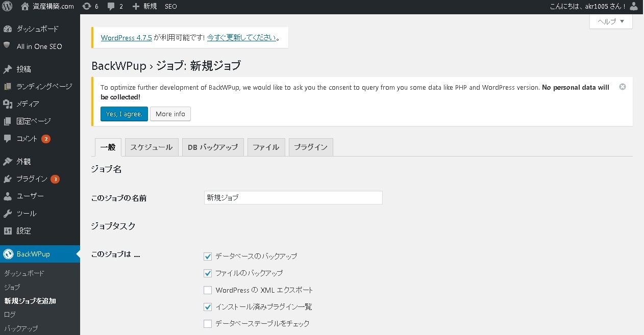This screenshot has width=644, height=335.
Task: Click the WordPress logo in admin bar
Action: point(7,7)
